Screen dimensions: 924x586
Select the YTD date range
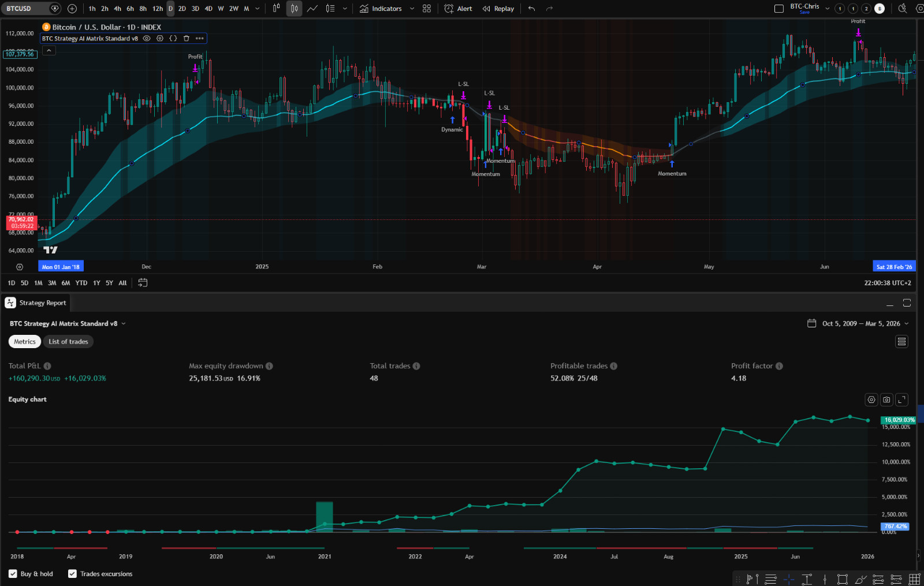coord(81,283)
